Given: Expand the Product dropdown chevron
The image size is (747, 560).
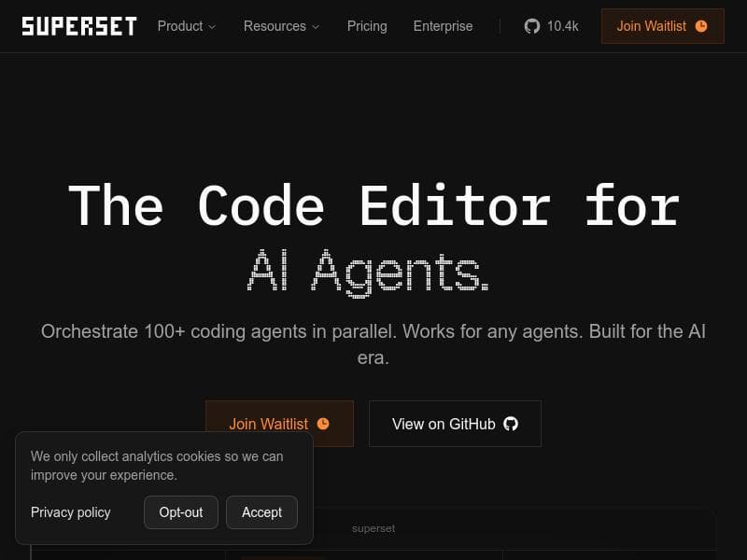Looking at the screenshot, I should pos(212,27).
